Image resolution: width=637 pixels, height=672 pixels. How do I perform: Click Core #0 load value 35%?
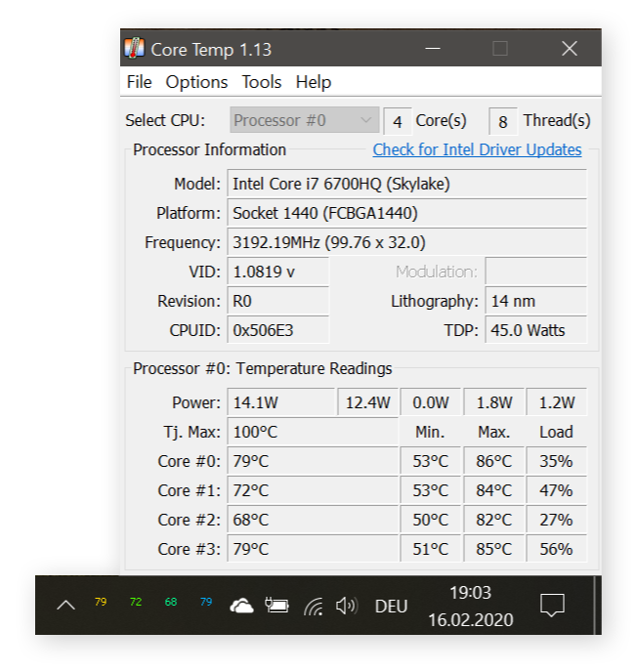tap(557, 461)
